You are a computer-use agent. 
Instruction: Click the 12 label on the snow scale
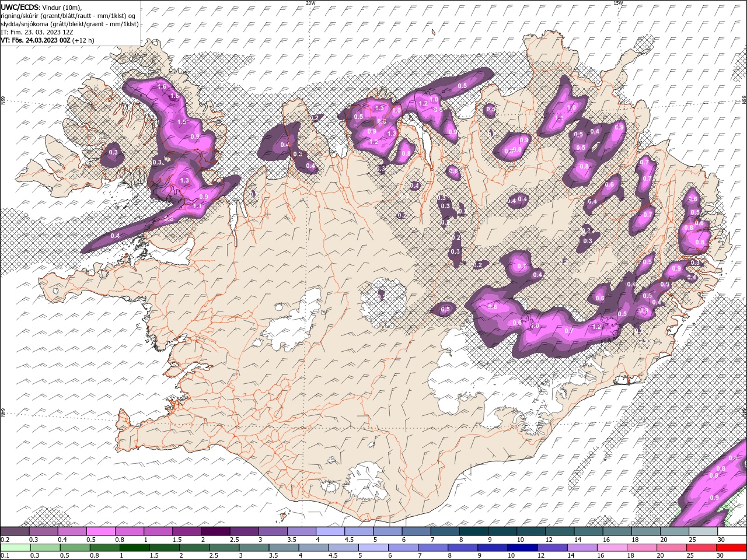click(x=549, y=540)
